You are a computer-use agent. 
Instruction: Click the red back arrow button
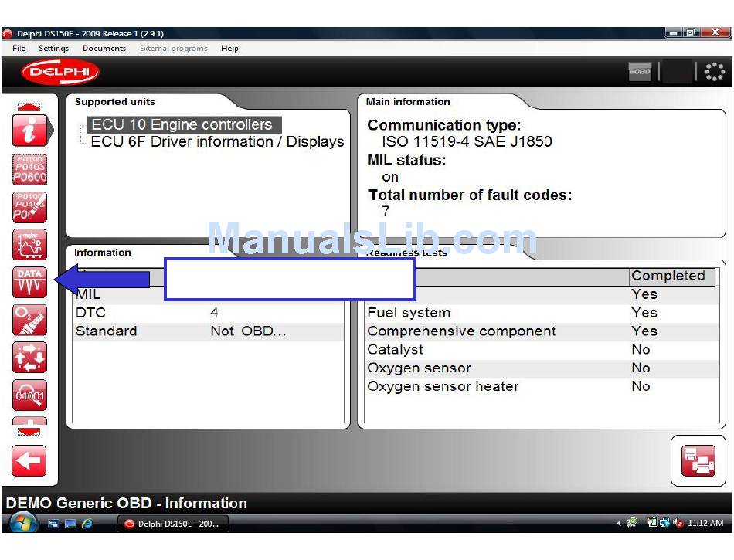(29, 461)
